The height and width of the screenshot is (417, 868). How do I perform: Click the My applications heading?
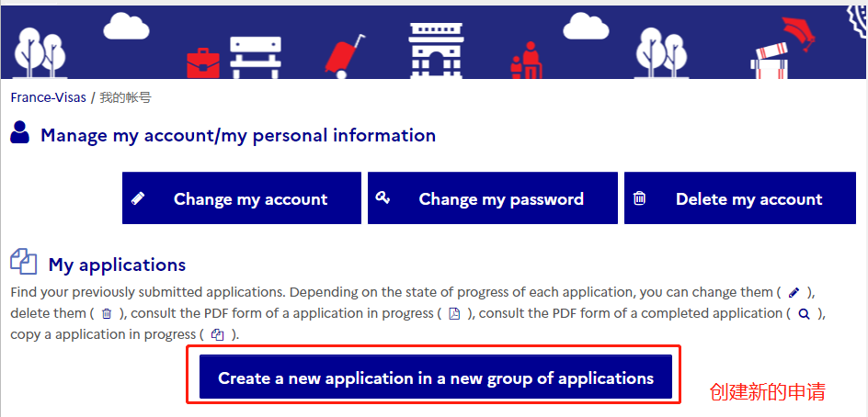point(117,265)
